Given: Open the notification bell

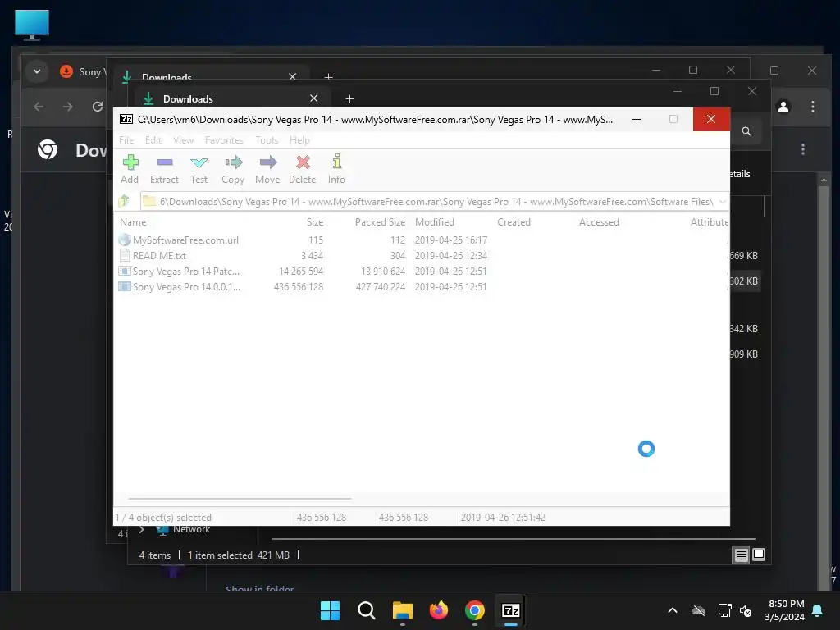Looking at the screenshot, I should click(817, 610).
